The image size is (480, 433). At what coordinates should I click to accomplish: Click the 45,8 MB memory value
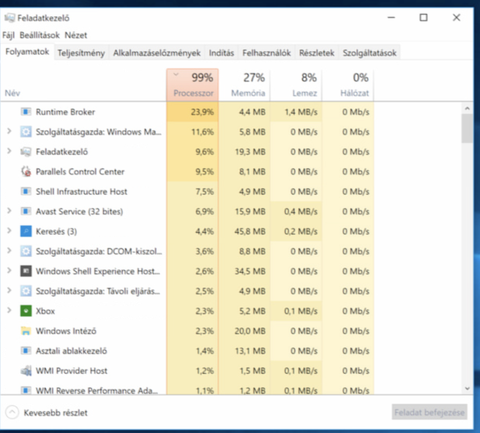[x=250, y=231]
